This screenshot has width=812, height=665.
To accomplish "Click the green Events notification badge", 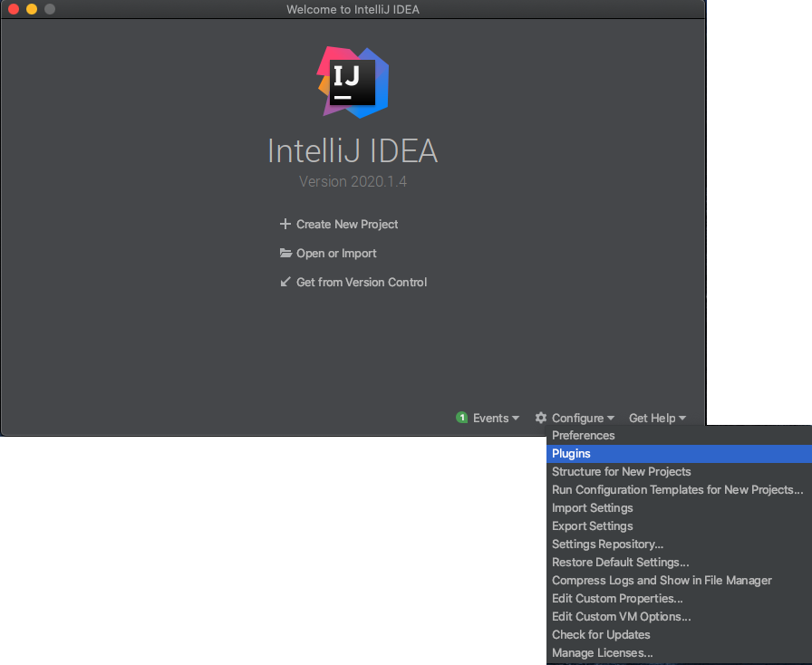I will [461, 418].
